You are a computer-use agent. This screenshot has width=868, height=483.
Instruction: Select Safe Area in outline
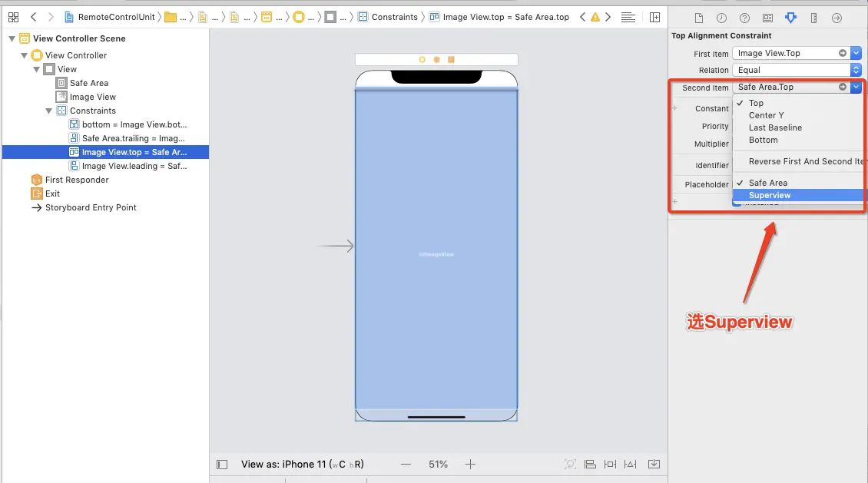click(88, 83)
